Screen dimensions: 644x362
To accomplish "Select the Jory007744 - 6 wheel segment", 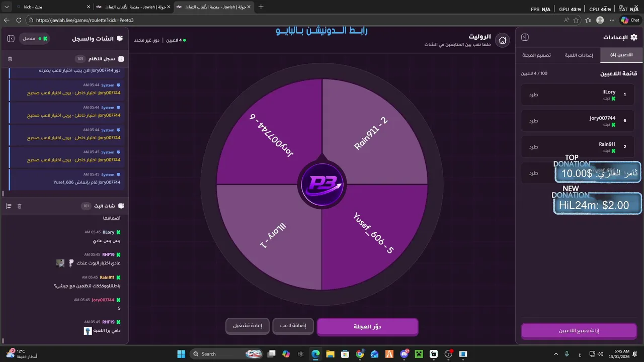I will (x=272, y=135).
